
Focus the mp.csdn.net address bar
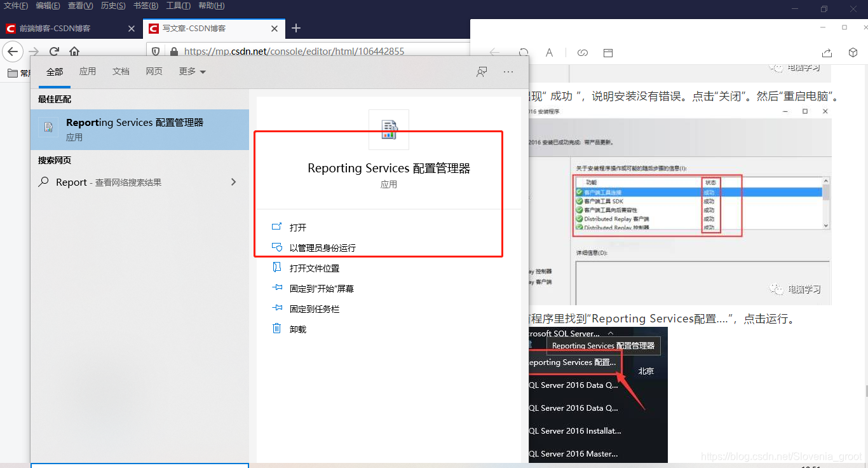tap(294, 52)
